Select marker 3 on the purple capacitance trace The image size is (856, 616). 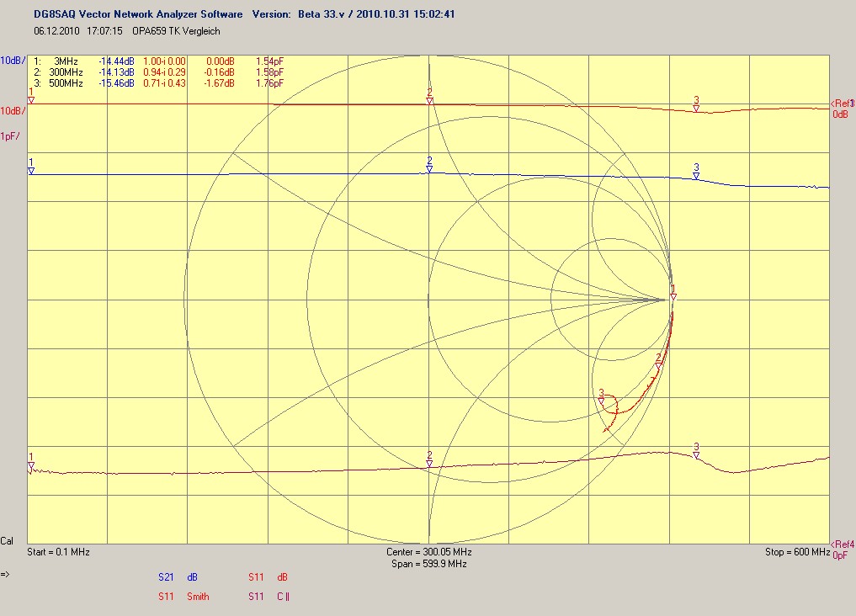(696, 455)
